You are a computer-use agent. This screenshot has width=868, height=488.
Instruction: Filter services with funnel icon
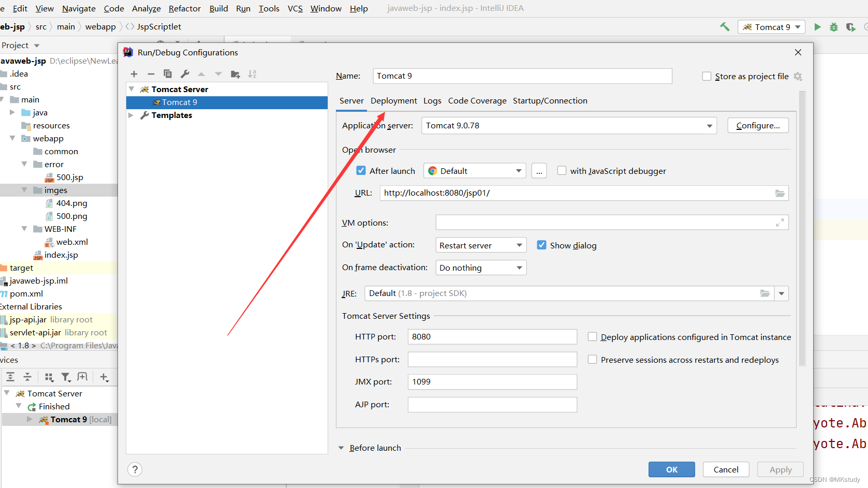(x=66, y=377)
